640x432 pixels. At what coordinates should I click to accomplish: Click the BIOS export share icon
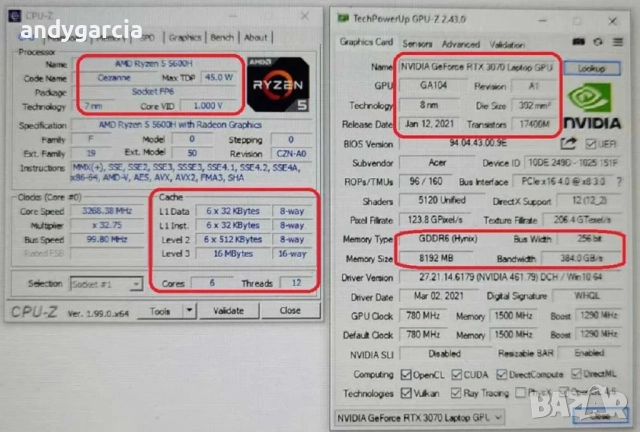point(568,143)
